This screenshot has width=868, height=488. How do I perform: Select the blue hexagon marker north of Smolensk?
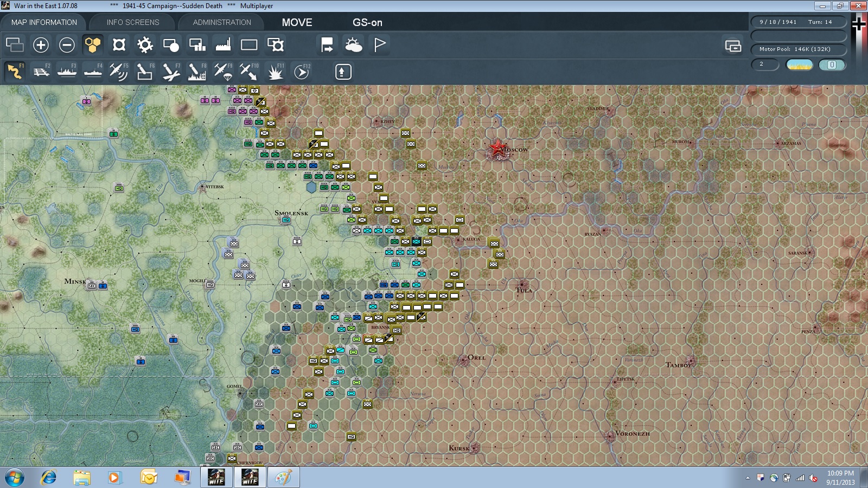click(x=311, y=188)
